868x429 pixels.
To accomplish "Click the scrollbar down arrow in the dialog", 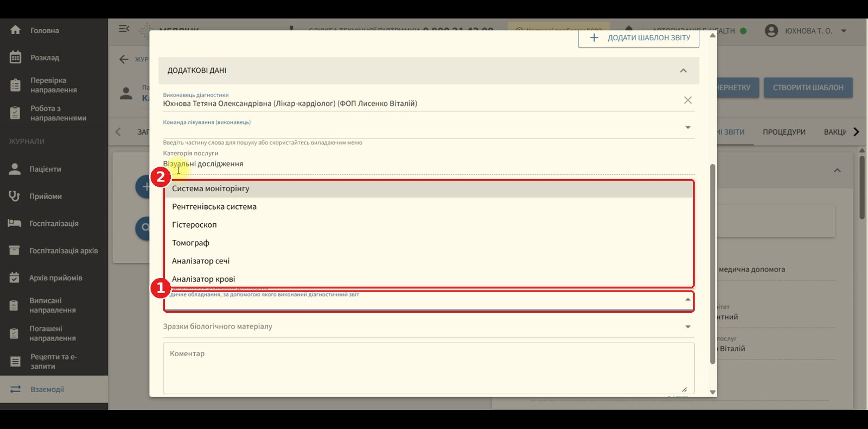I will (713, 392).
